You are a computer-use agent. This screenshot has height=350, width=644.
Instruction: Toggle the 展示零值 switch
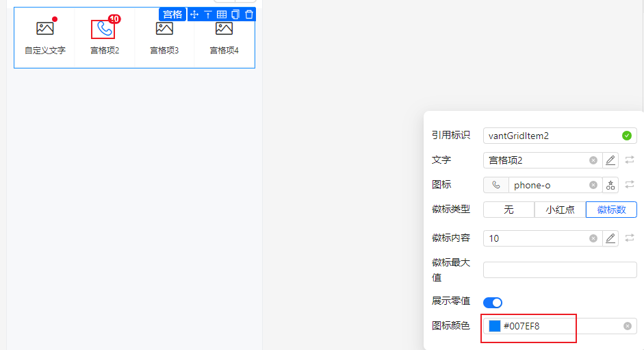[x=493, y=303]
